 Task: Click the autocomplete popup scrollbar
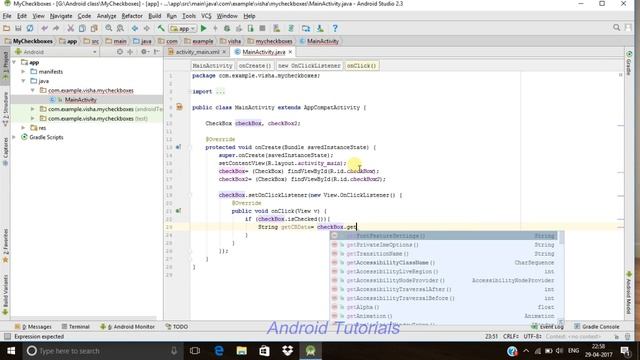(x=562, y=238)
